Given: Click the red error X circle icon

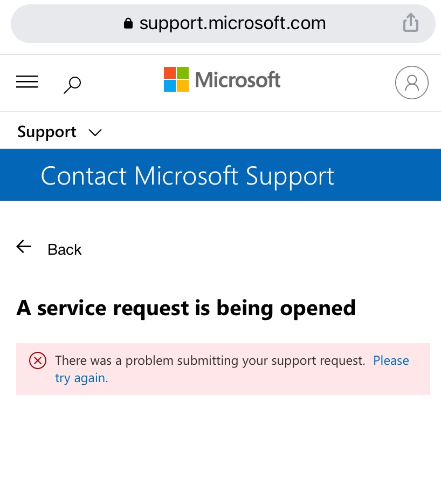Looking at the screenshot, I should coord(38,360).
